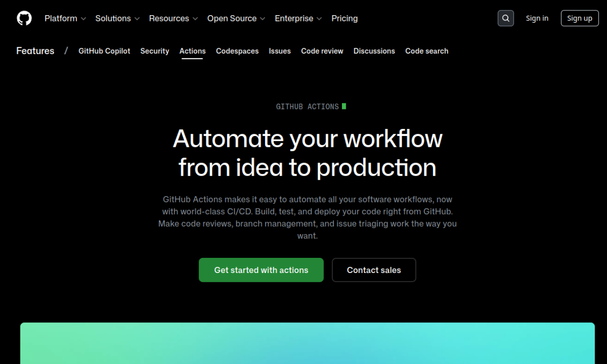Expand the Platform navigation menu
Image resolution: width=607 pixels, height=364 pixels.
(x=65, y=18)
